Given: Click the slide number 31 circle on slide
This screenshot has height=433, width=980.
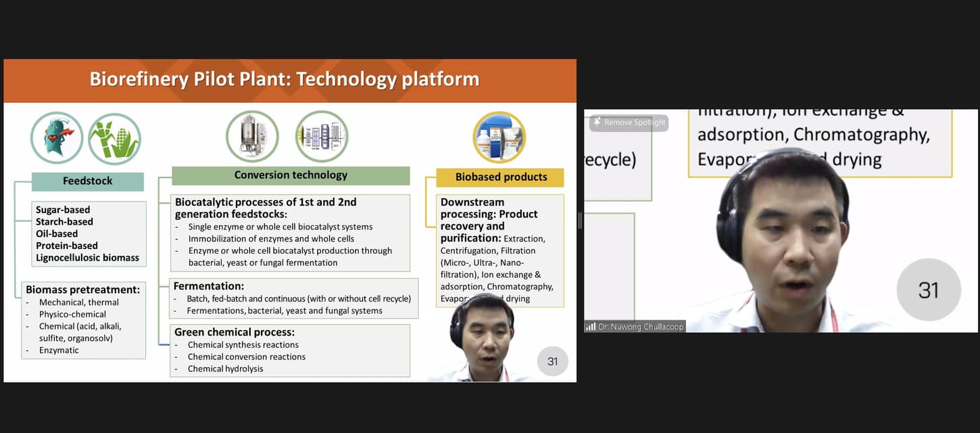Looking at the screenshot, I should coord(553,361).
